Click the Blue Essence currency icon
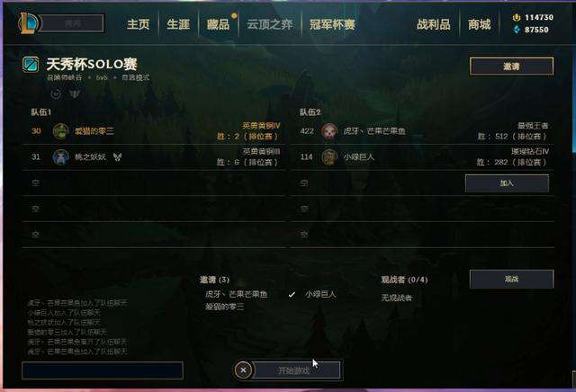Screen dimensions: 576x392 [517, 30]
